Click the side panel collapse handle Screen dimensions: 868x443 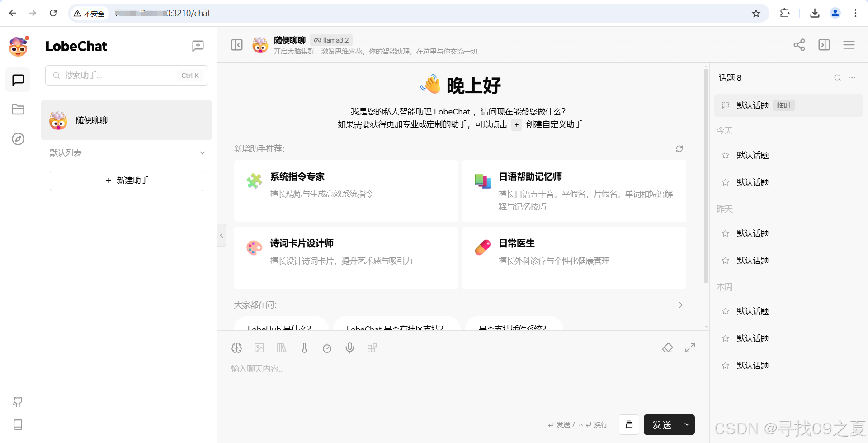(222, 235)
